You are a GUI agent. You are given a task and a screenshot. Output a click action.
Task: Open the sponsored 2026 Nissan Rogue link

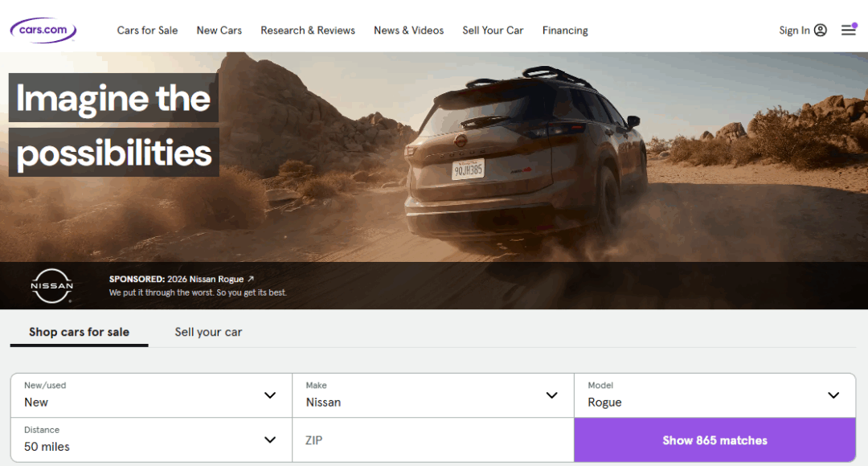tap(205, 279)
